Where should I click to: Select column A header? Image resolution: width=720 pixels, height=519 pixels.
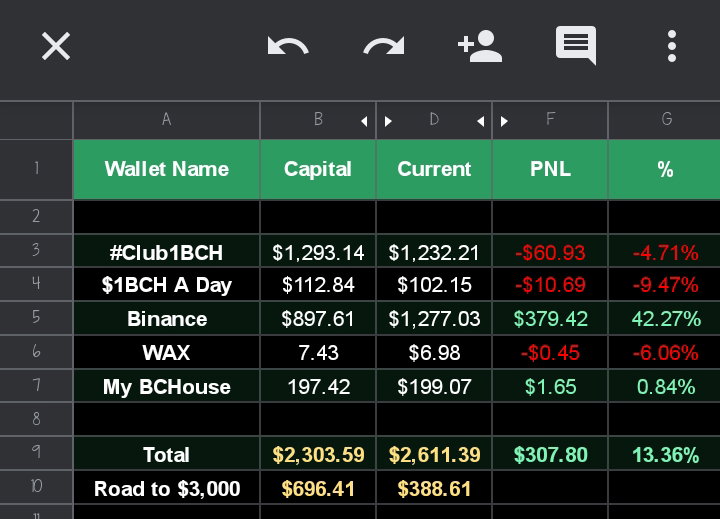pyautogui.click(x=167, y=120)
